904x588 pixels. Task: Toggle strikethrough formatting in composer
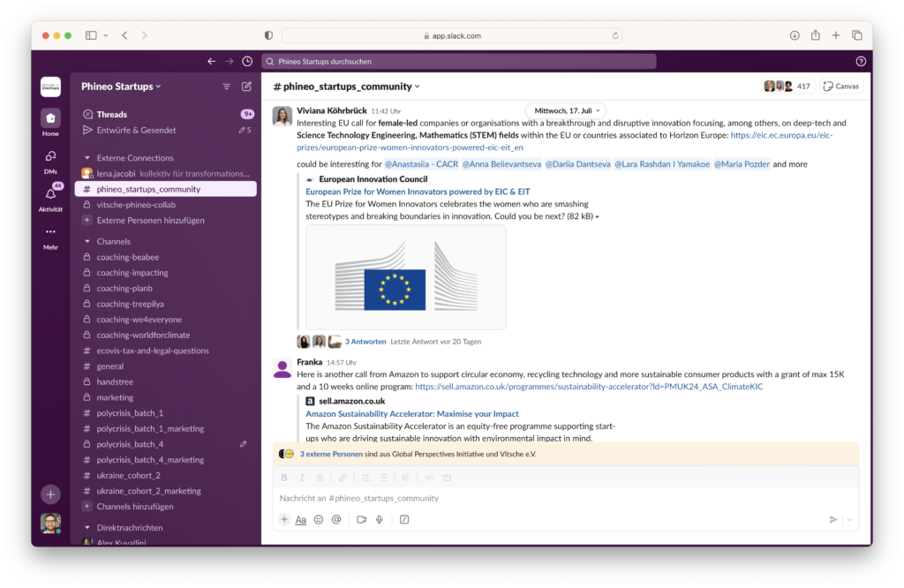click(x=320, y=478)
